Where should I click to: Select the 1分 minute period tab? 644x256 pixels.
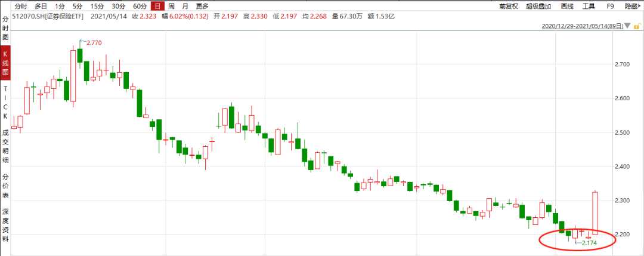point(60,6)
